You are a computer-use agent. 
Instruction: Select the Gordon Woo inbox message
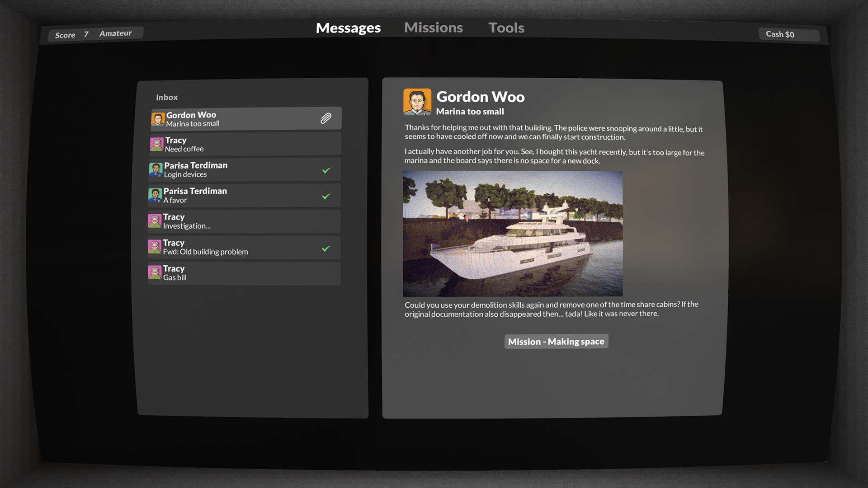244,118
